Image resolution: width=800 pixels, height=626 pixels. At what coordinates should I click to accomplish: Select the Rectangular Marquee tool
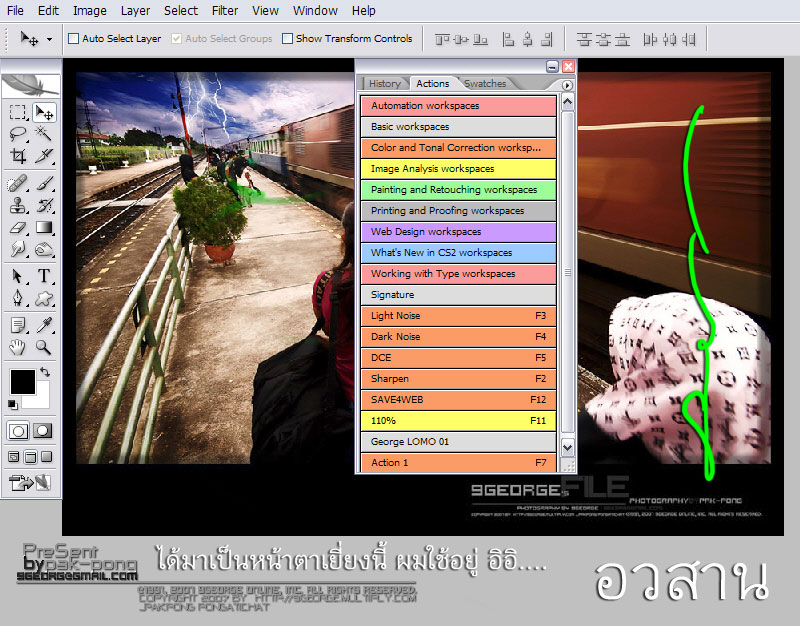pyautogui.click(x=18, y=112)
